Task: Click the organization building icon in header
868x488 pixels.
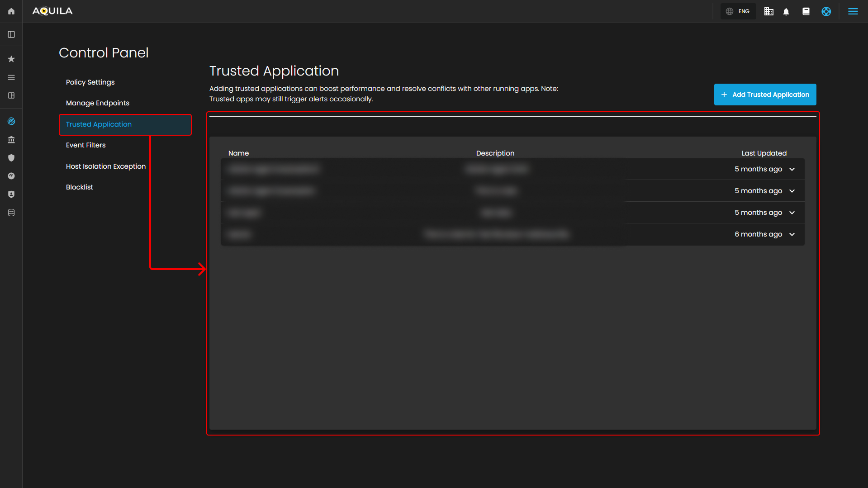Action: pyautogui.click(x=768, y=12)
